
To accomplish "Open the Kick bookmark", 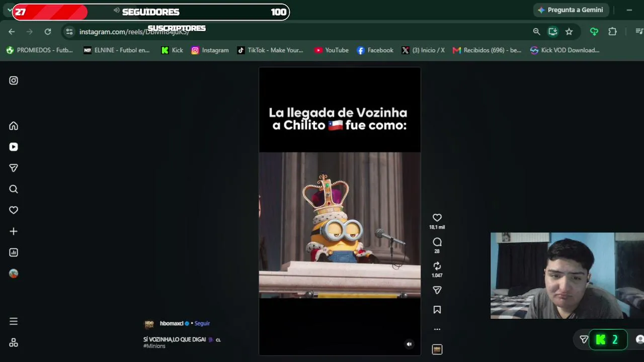I will pos(172,50).
